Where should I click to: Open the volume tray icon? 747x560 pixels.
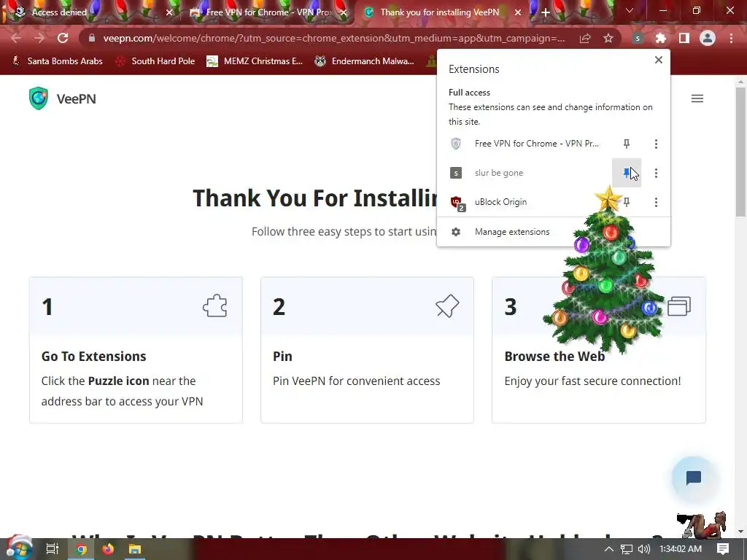tap(643, 549)
